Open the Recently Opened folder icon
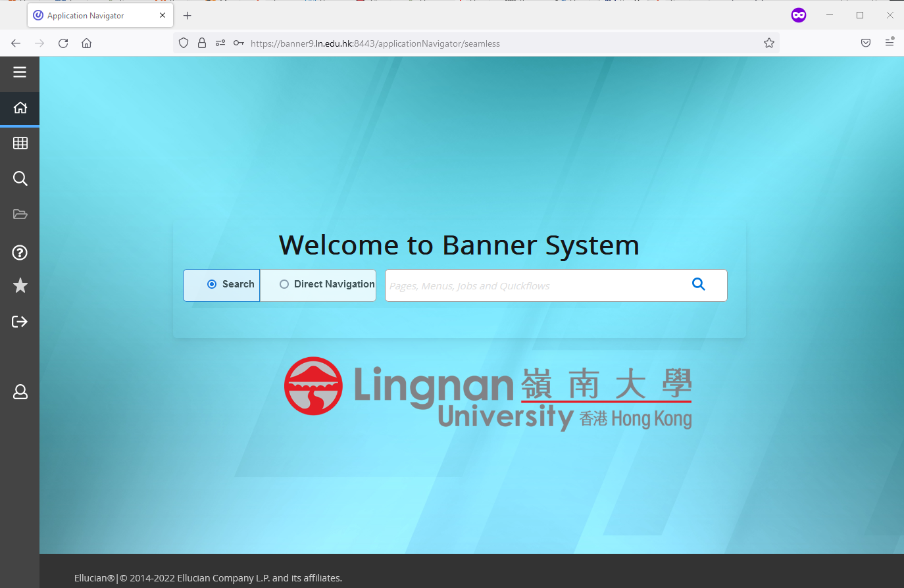Screen dimensions: 904x588 tap(20, 214)
